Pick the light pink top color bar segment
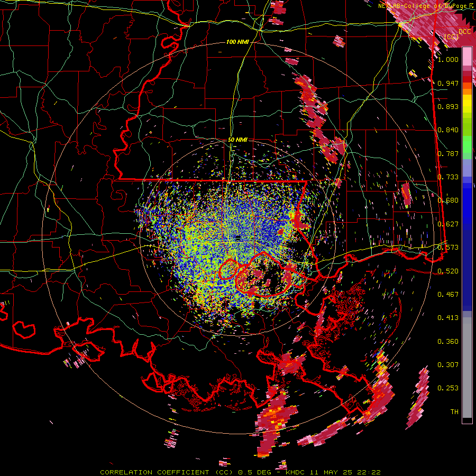The height and width of the screenshot is (476, 476). pyautogui.click(x=467, y=57)
